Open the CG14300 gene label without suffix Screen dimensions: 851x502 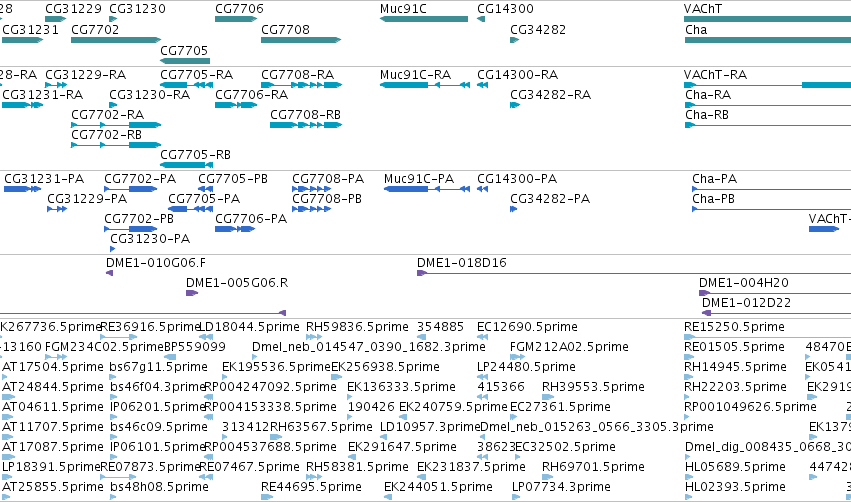click(505, 9)
